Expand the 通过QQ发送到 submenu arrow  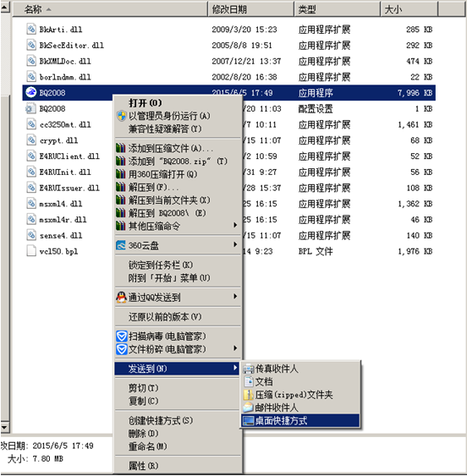coord(235,296)
